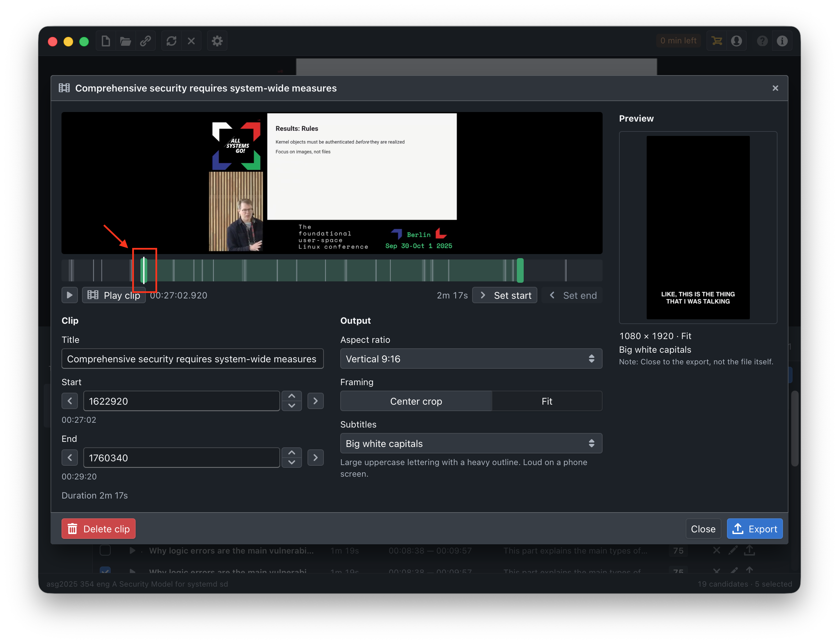The height and width of the screenshot is (644, 839).
Task: Click the '00:29:20' label under End
Action: click(79, 476)
